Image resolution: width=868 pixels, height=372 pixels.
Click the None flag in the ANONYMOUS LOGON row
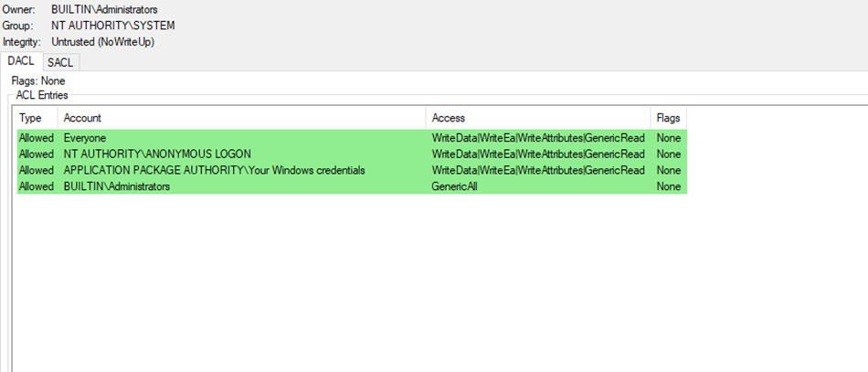point(668,154)
